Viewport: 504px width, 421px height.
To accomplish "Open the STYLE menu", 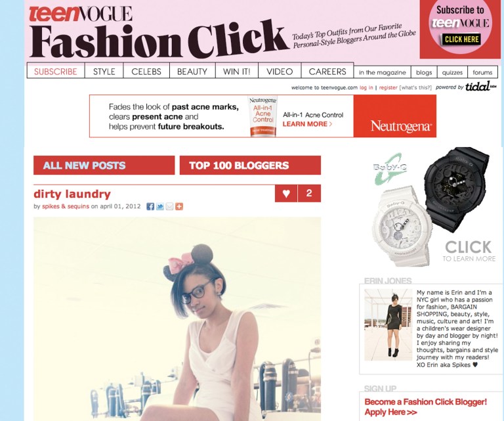I will point(104,72).
